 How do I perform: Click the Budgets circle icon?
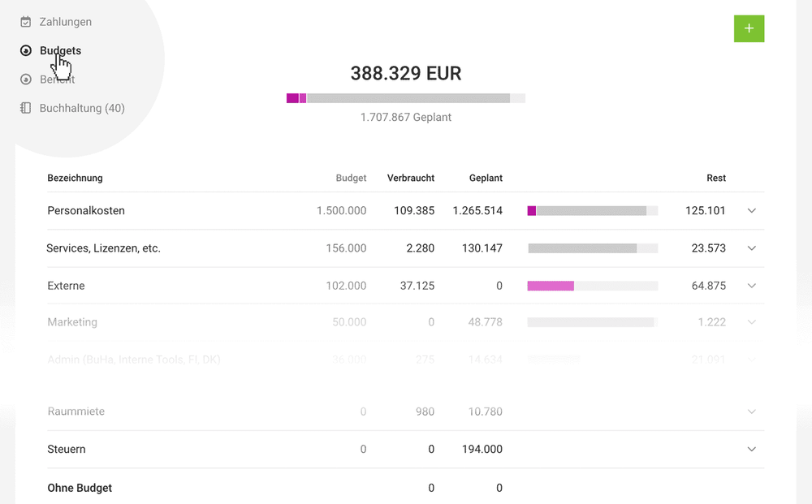coord(25,50)
